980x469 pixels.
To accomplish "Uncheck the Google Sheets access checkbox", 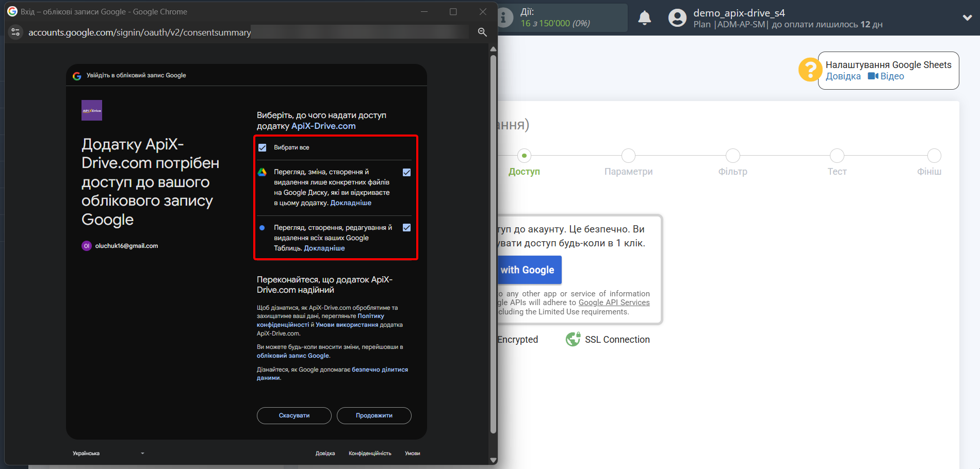I will point(406,228).
